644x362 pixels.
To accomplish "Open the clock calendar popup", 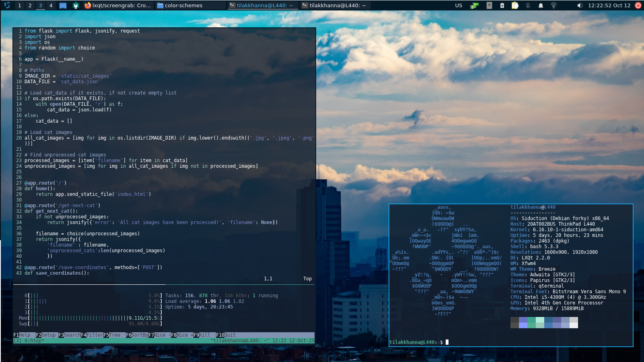I will pos(609,5).
